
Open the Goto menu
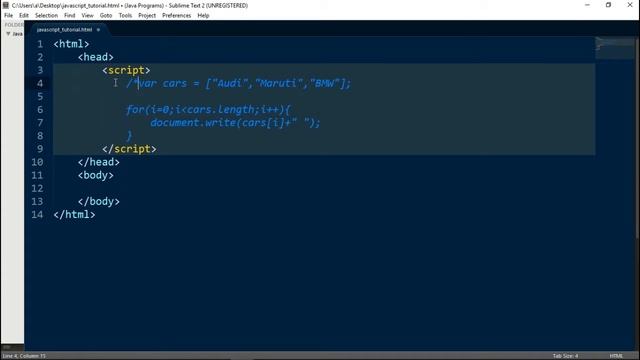click(x=106, y=16)
